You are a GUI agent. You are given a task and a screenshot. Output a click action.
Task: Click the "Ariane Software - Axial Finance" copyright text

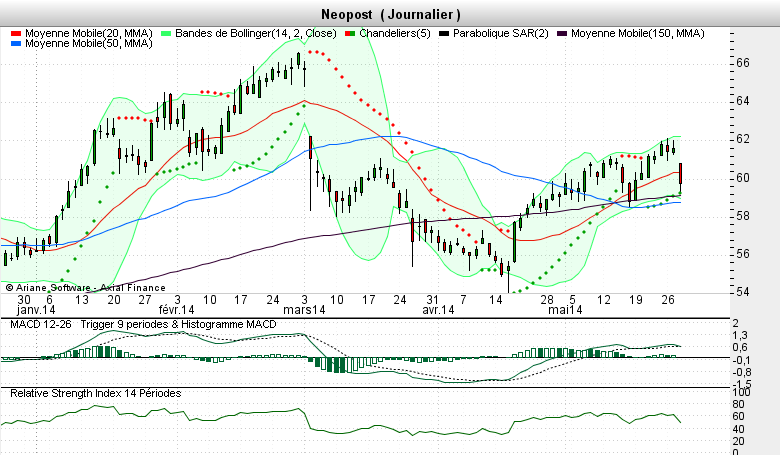[86, 288]
